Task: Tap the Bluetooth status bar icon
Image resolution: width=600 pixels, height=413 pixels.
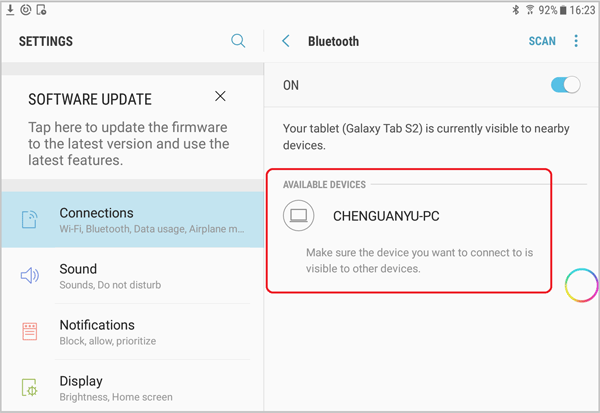Action: pos(516,10)
